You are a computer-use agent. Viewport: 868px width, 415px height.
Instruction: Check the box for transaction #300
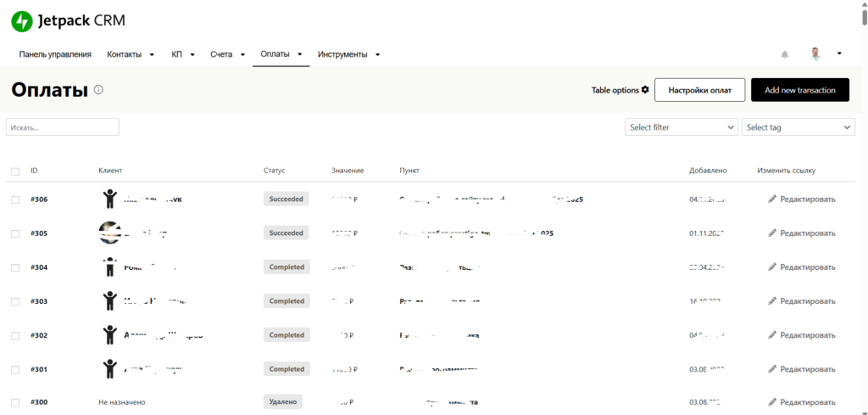point(15,403)
